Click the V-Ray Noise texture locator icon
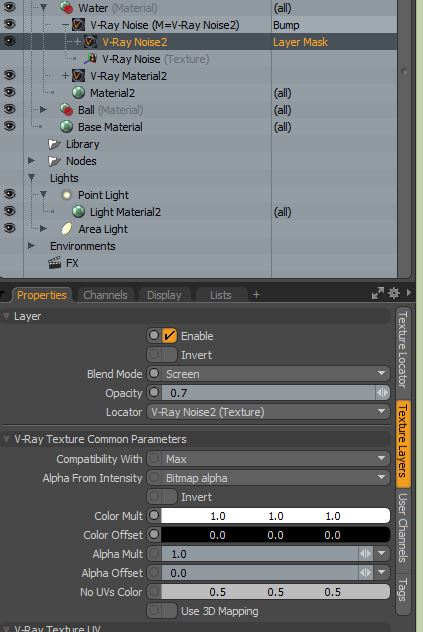423x632 pixels. [90, 59]
